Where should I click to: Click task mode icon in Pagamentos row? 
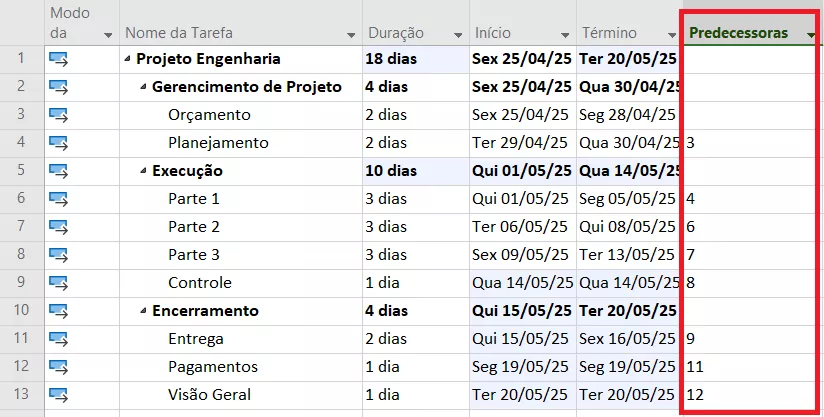pos(58,367)
